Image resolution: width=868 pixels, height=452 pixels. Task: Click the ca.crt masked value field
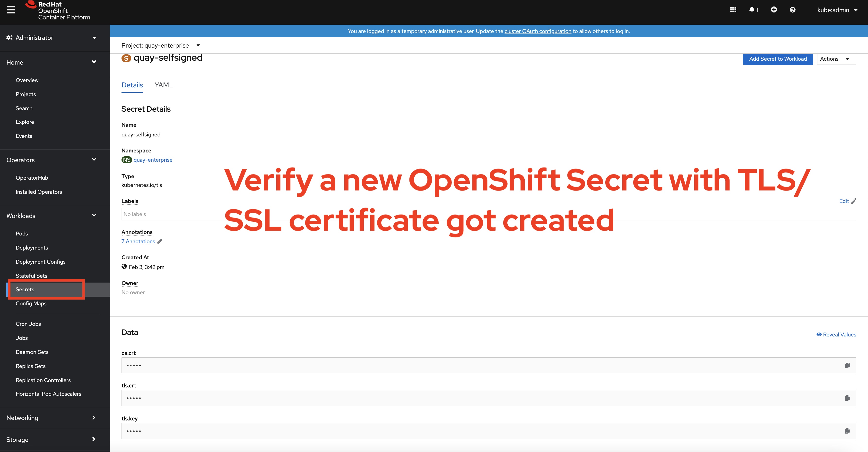coord(489,366)
